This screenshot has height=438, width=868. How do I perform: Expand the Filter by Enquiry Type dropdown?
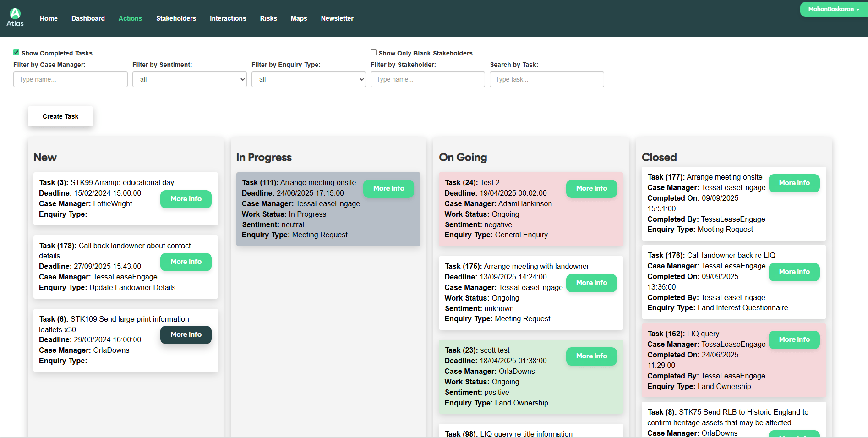point(308,79)
